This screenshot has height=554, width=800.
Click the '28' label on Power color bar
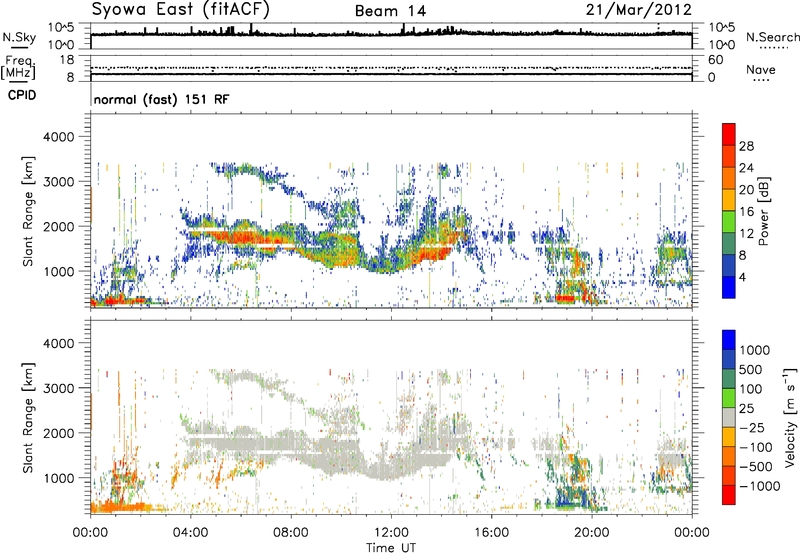[x=746, y=146]
